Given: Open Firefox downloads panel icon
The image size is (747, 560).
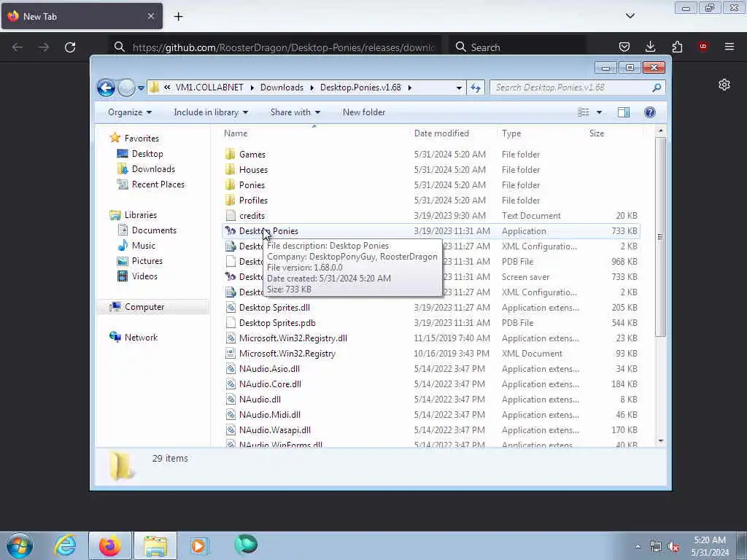Looking at the screenshot, I should [x=650, y=47].
